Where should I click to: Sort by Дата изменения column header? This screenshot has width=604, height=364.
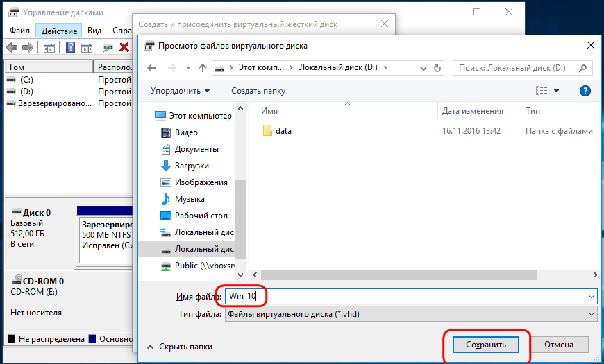tap(472, 111)
